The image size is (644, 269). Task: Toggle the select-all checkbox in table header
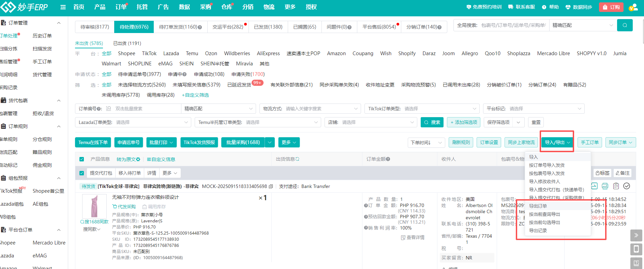pyautogui.click(x=82, y=159)
